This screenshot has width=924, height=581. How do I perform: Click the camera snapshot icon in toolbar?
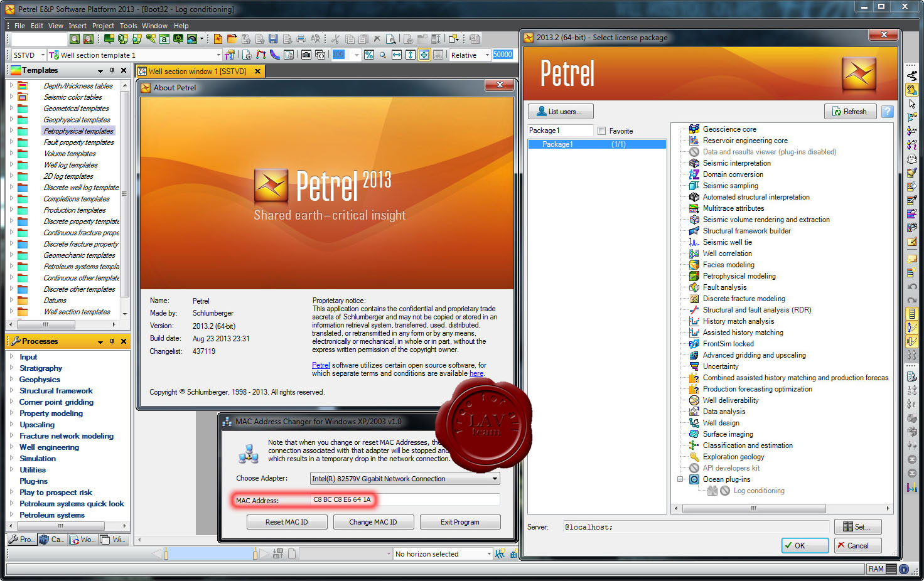coord(306,55)
